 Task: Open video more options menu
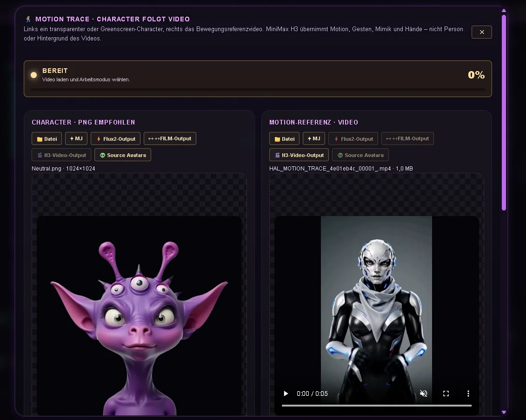point(468,394)
